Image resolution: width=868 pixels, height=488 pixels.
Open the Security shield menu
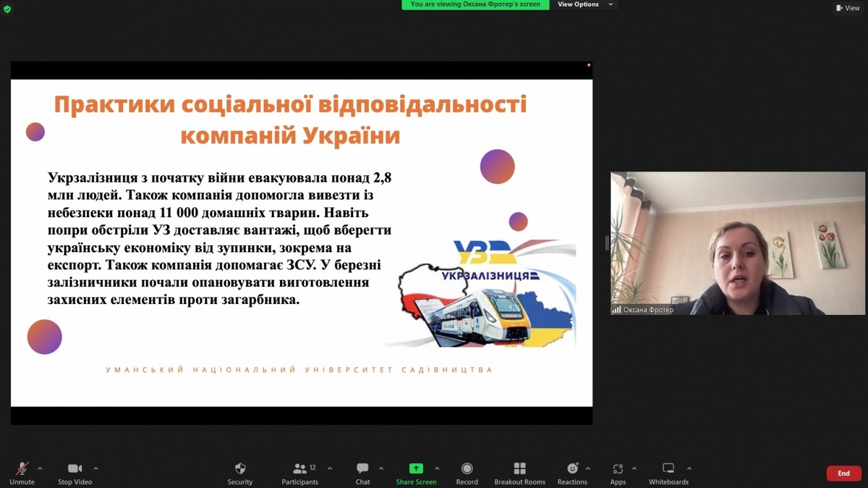pyautogui.click(x=240, y=474)
